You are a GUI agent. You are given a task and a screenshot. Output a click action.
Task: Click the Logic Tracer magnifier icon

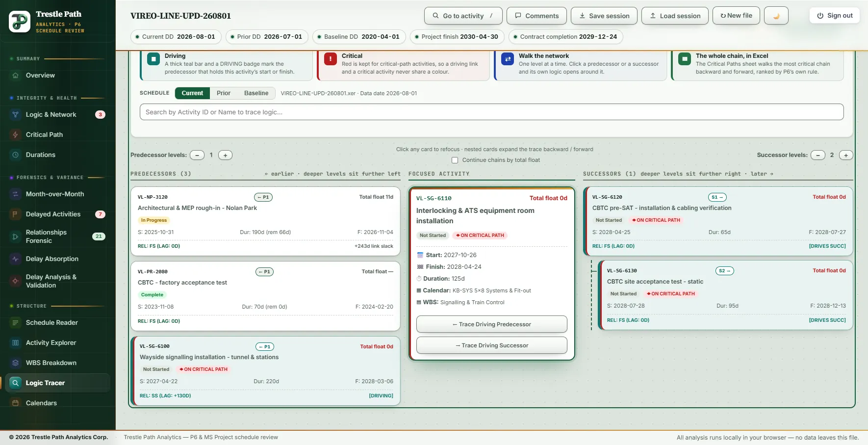[15, 383]
